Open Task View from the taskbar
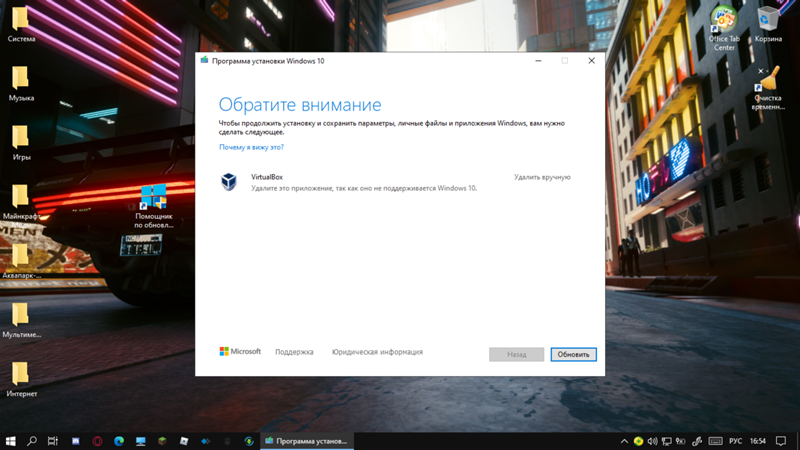800x450 pixels. pyautogui.click(x=53, y=441)
